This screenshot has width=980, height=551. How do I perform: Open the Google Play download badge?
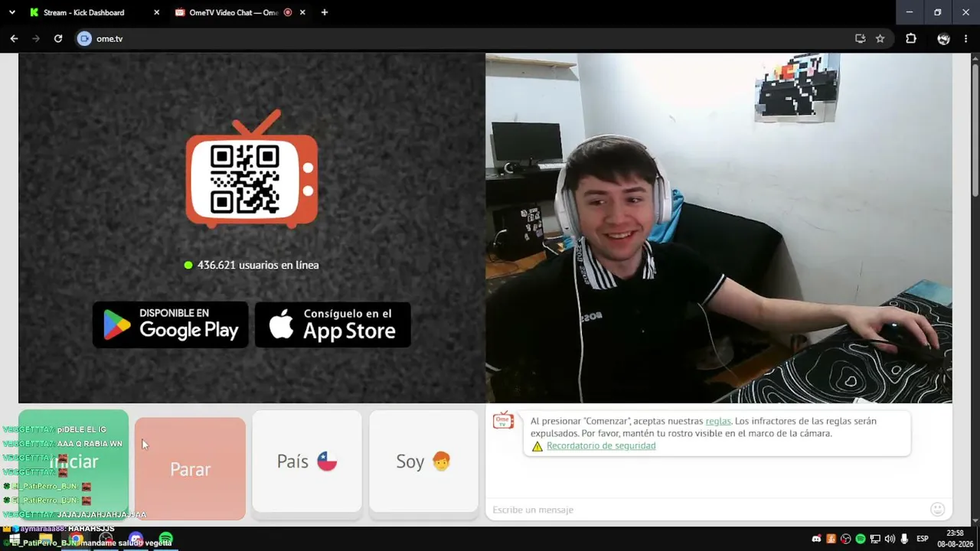[x=170, y=324]
